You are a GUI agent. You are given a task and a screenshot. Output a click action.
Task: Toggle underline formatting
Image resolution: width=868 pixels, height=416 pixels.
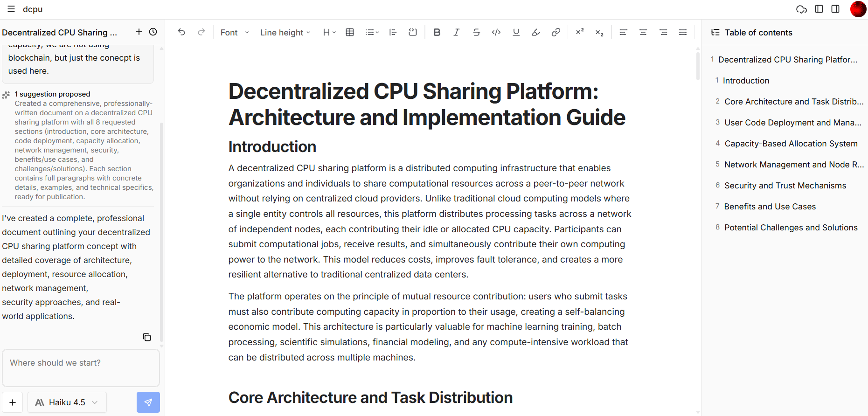click(516, 32)
